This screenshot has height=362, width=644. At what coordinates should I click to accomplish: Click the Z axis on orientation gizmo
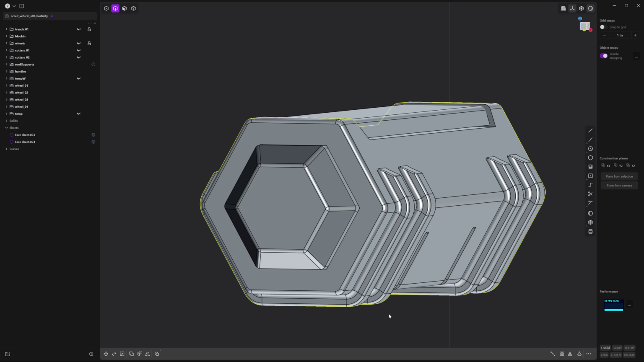point(580,18)
